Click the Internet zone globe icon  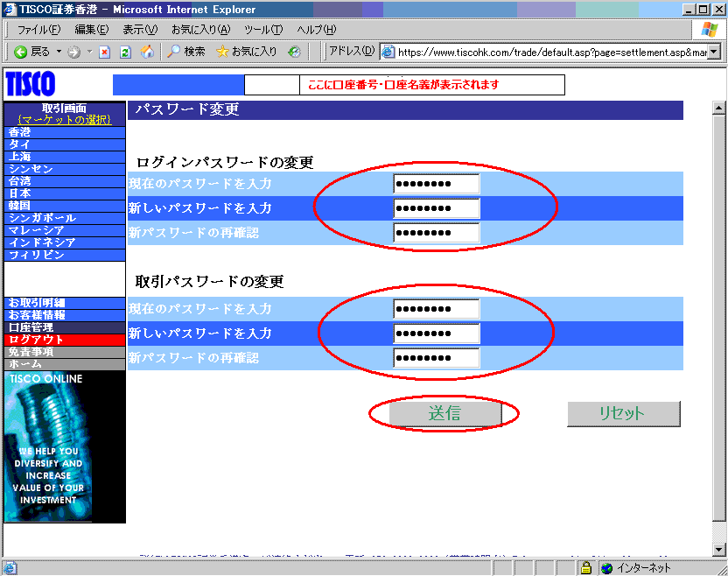tap(607, 567)
